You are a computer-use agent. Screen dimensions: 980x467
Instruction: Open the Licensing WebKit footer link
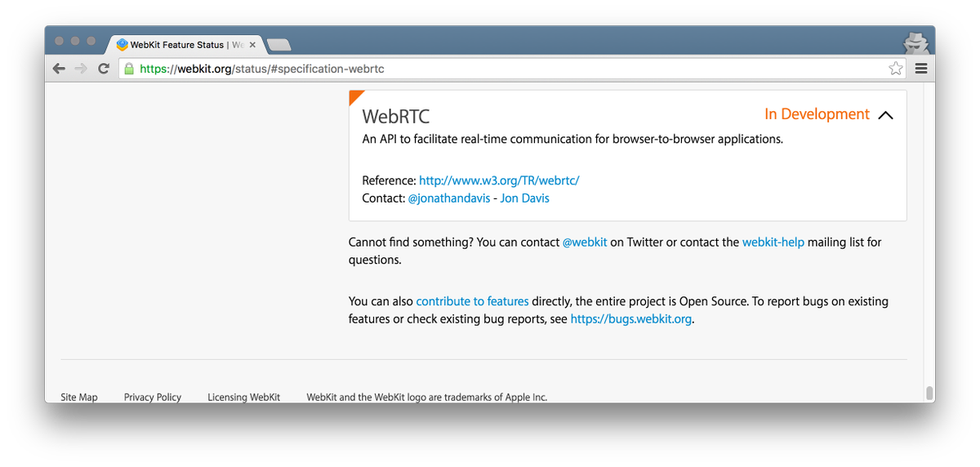[243, 398]
